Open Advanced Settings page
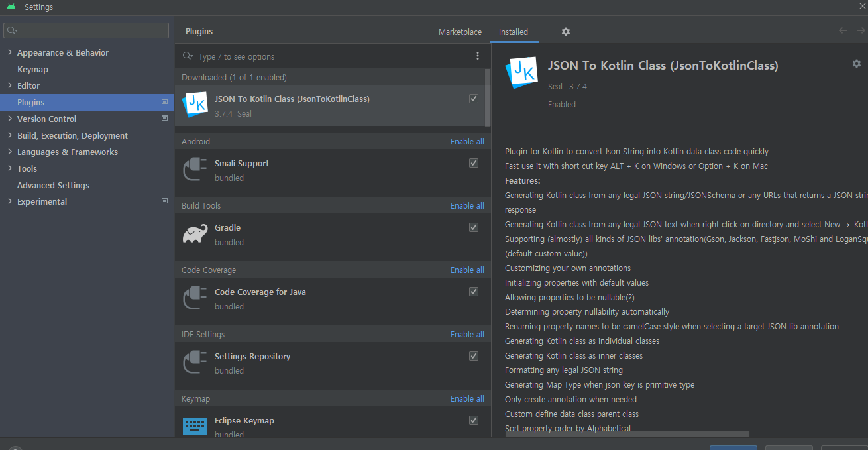The image size is (868, 450). pos(53,185)
